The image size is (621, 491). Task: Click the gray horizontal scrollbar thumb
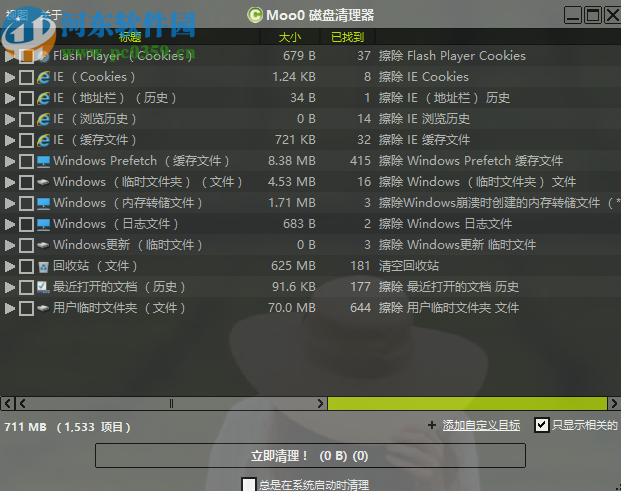click(171, 403)
